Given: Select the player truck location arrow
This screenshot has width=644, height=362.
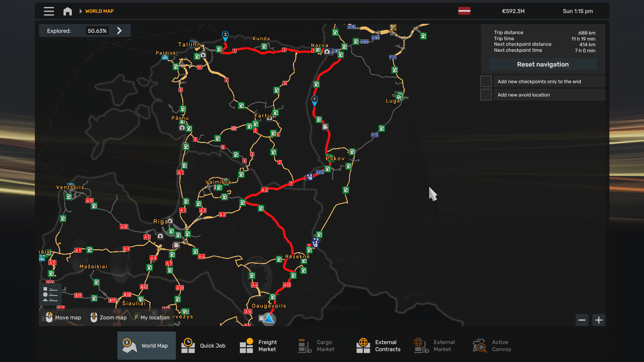Looking at the screenshot, I should click(x=268, y=318).
